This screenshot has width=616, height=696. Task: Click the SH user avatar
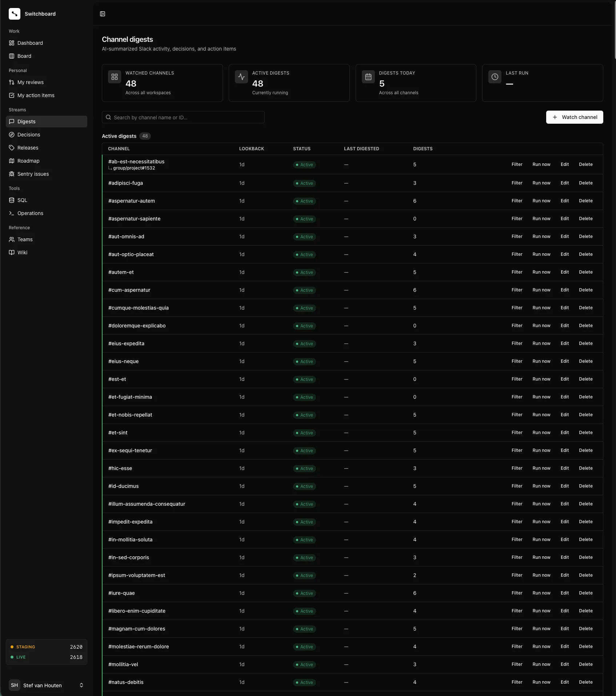[x=15, y=685]
